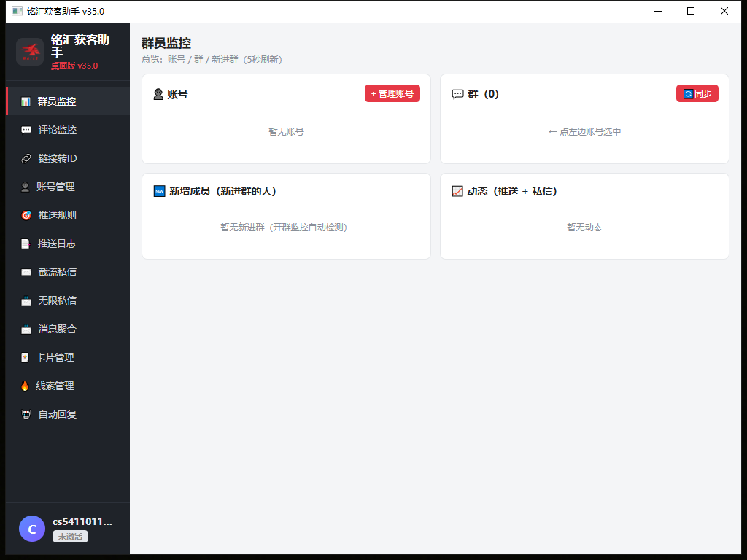
Task: Click the 消息聚合 inbox icon
Action: (26, 329)
